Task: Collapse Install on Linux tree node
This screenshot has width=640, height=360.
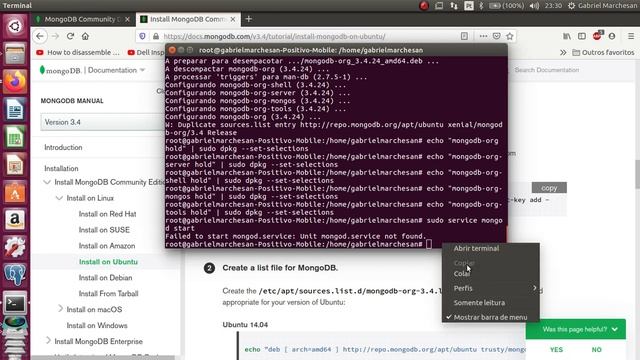Action: (59, 198)
